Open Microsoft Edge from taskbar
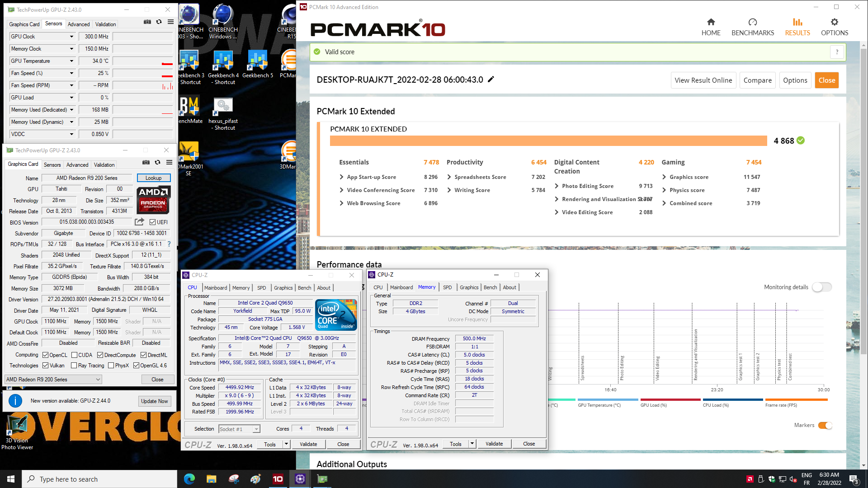 tap(189, 479)
